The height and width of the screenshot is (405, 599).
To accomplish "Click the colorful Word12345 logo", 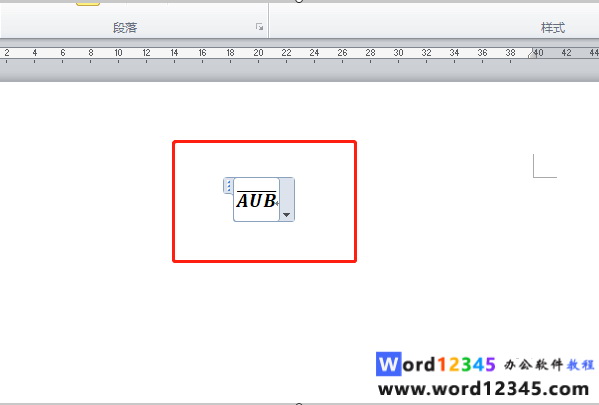I will pyautogui.click(x=436, y=364).
